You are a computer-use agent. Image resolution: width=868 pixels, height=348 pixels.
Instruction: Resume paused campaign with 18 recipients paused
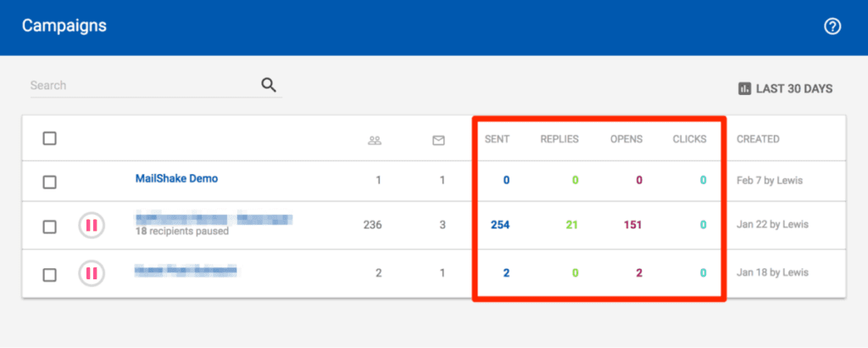click(92, 226)
